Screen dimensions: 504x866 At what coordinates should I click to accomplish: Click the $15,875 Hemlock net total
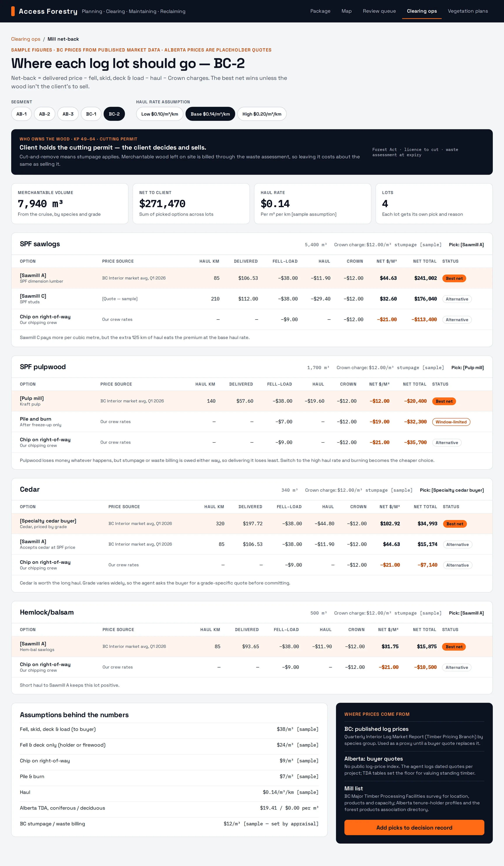(x=427, y=646)
